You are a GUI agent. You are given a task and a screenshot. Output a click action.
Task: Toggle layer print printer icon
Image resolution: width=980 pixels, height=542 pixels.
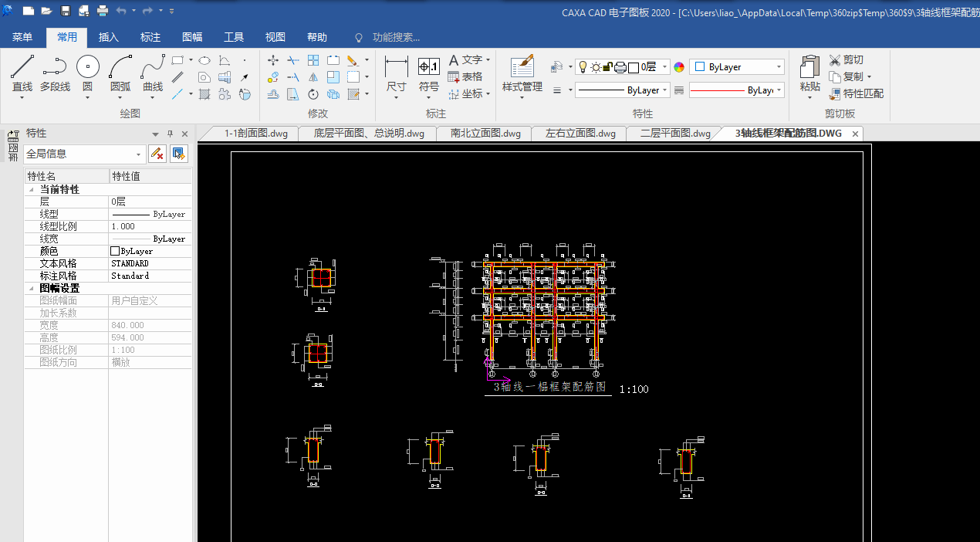click(620, 67)
